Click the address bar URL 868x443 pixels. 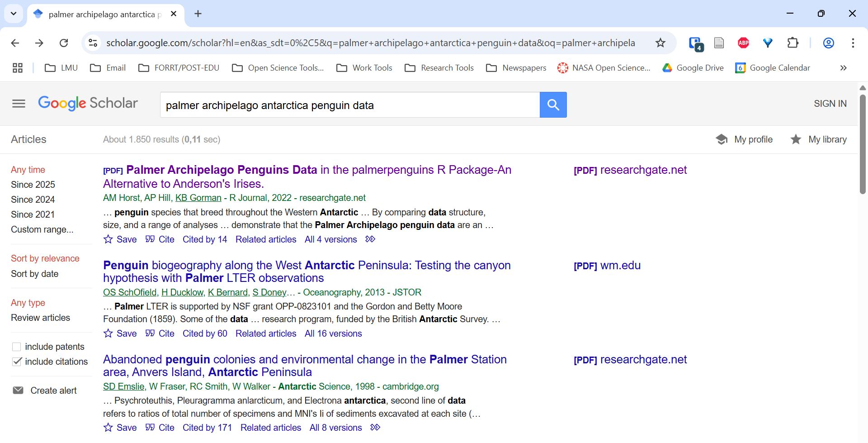tap(370, 43)
